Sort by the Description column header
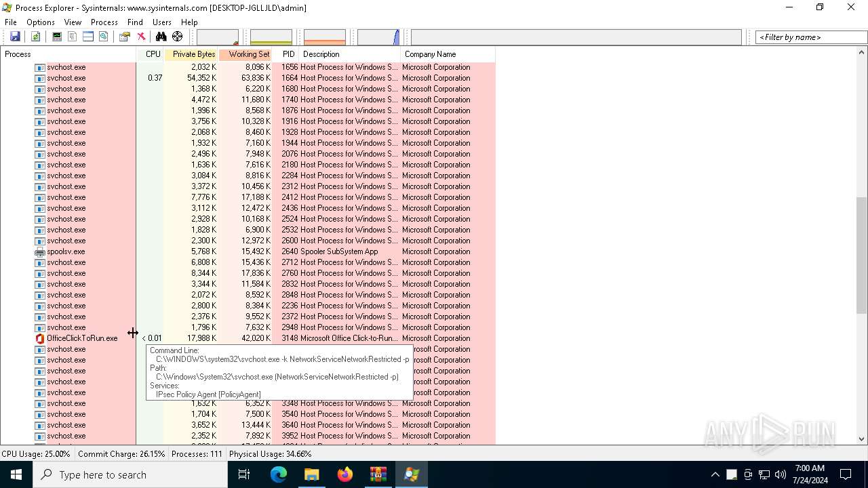This screenshot has width=868, height=488. [x=349, y=54]
